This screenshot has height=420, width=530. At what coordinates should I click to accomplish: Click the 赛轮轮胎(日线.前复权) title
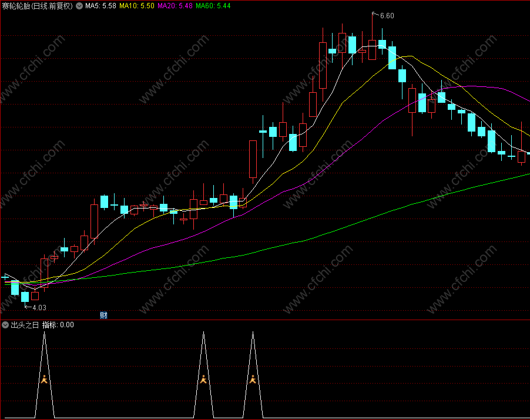coord(38,6)
